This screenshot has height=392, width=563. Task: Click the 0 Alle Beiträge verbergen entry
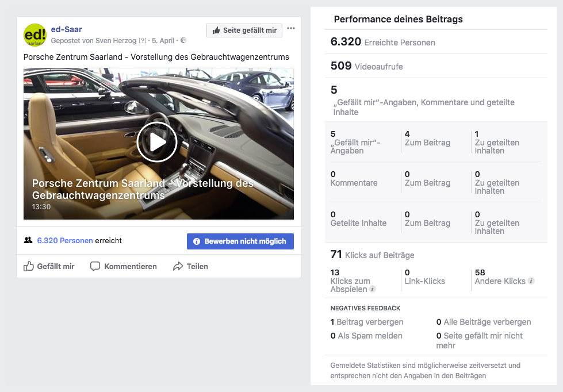click(484, 322)
